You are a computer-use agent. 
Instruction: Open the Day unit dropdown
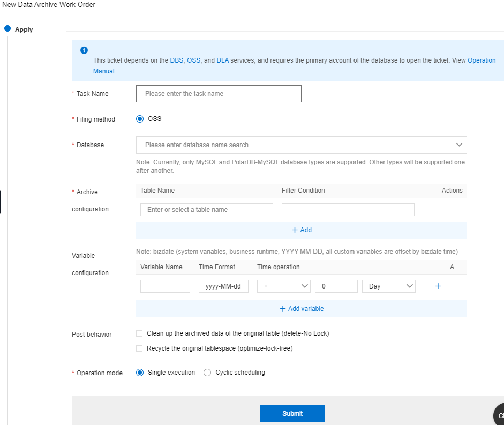(x=389, y=286)
